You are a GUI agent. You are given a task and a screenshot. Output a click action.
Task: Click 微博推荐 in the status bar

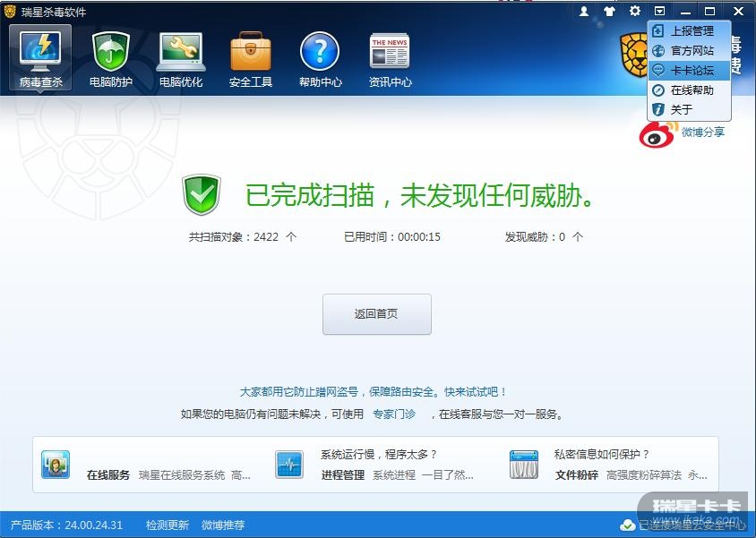(223, 525)
